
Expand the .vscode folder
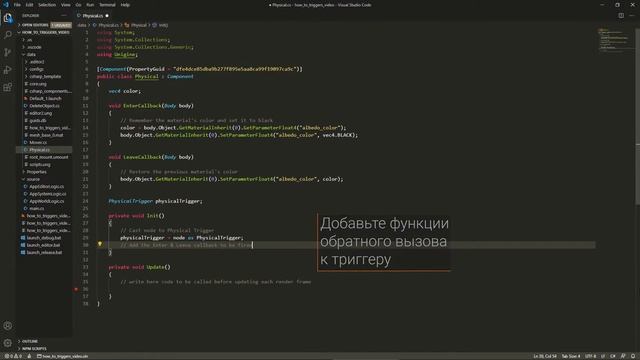coord(34,47)
